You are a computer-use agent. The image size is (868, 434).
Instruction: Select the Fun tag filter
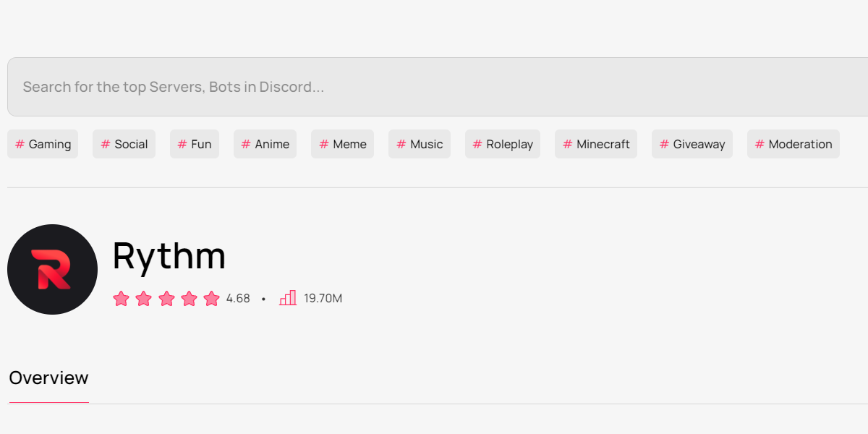tap(194, 144)
